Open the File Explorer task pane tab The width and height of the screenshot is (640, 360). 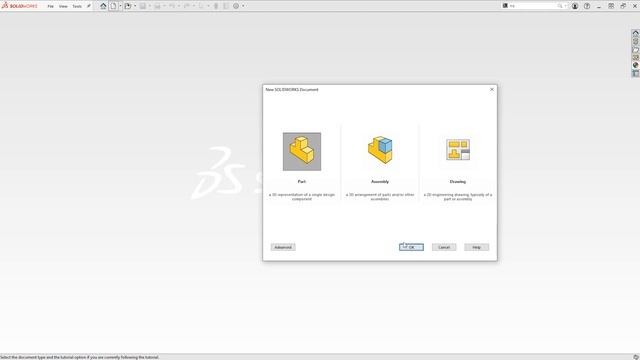(x=636, y=50)
